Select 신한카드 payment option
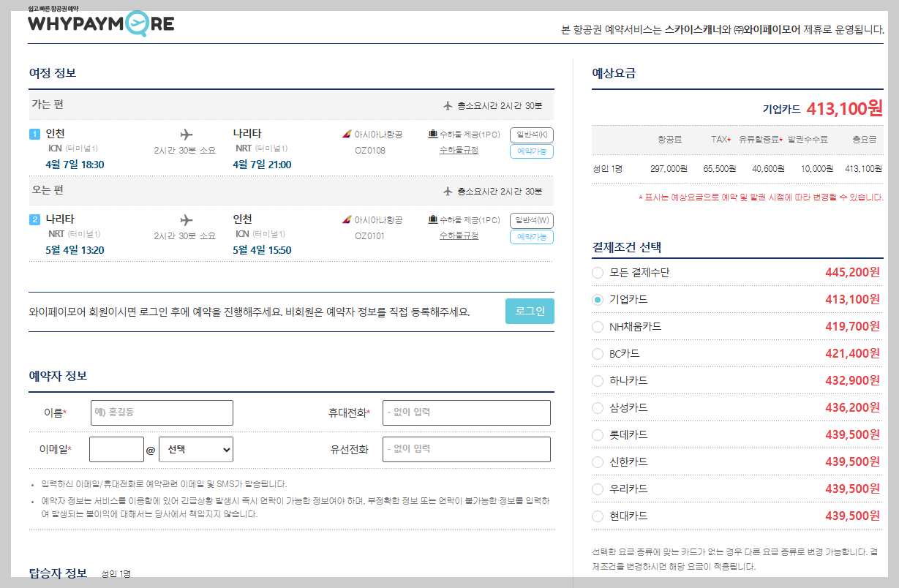 598,462
